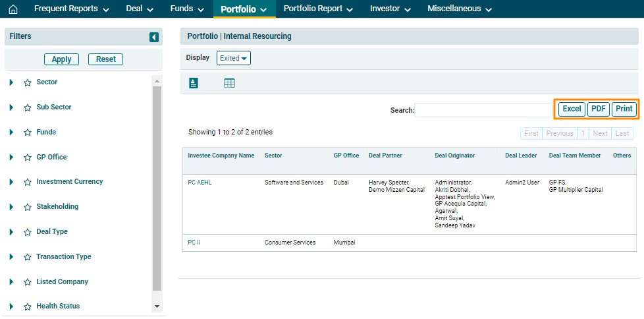Toggle the Health Status favorite star
Viewport: 644px width, 319px height.
(x=28, y=306)
